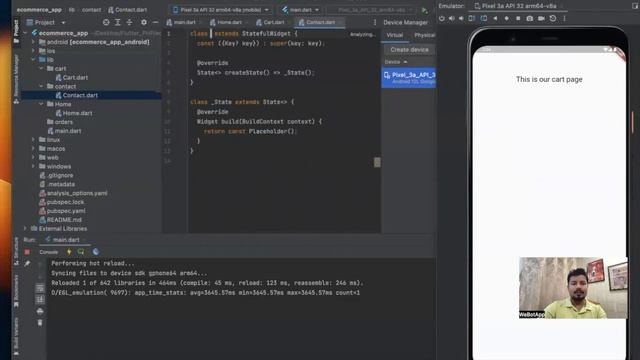Collapse the contact folder
Screen dimensions: 640x360
tap(41, 86)
